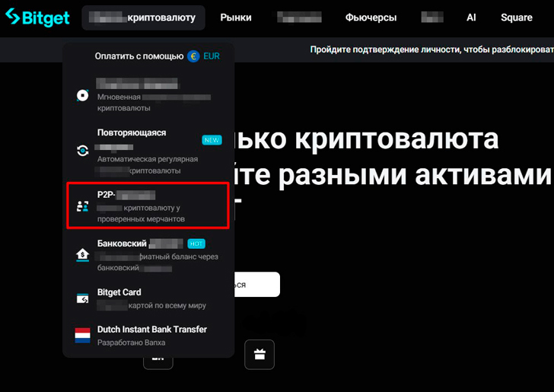This screenshot has width=554, height=392.
Task: Open the криптовалюту top menu
Action: (x=143, y=18)
